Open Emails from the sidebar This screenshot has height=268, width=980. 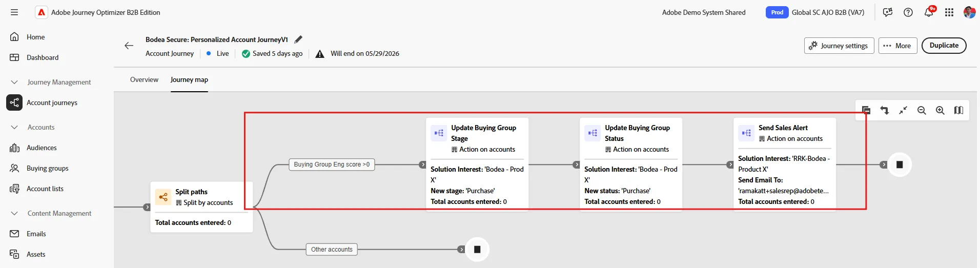pos(36,234)
